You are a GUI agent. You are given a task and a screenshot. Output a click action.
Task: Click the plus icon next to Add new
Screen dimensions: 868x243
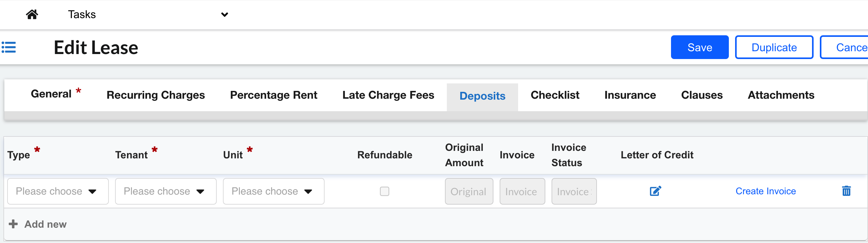point(13,224)
